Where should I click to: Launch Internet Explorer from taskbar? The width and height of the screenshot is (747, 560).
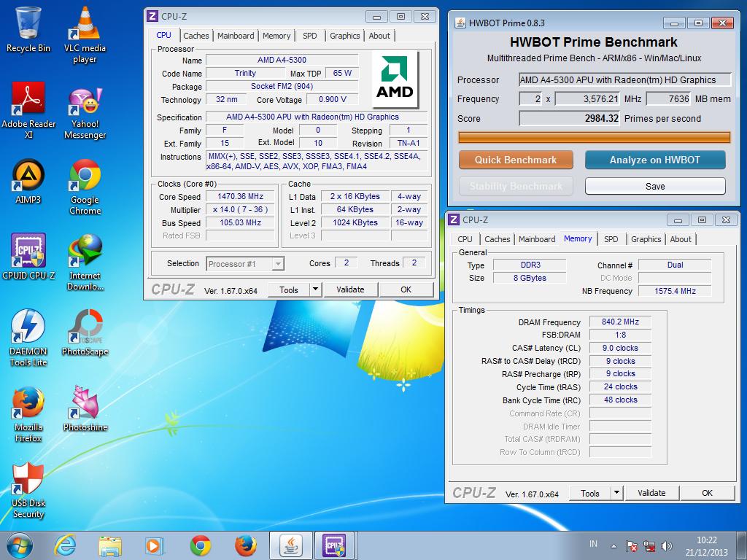(x=65, y=545)
